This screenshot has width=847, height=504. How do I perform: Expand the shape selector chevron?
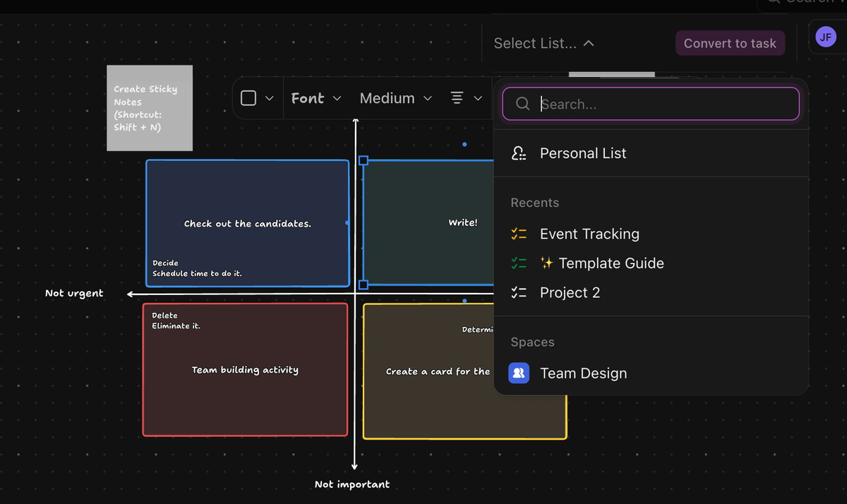[x=269, y=98]
